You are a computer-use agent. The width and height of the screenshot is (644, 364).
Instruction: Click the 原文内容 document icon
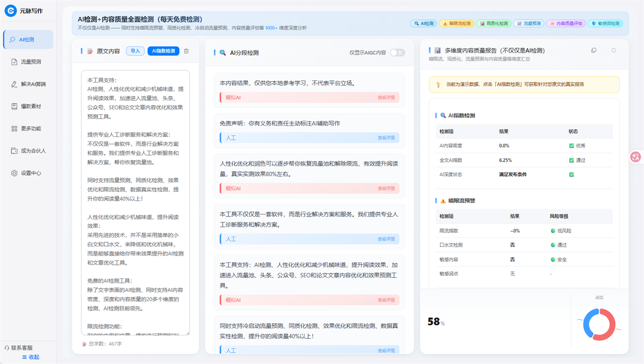pos(90,51)
